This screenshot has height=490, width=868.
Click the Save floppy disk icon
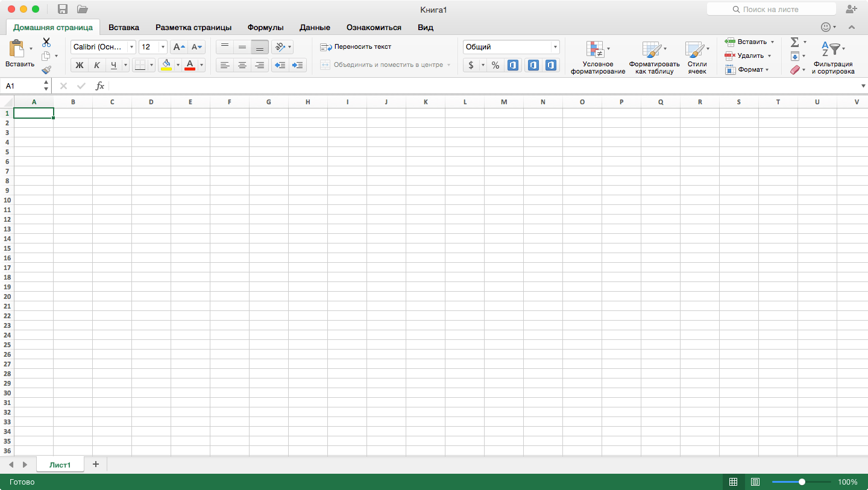[x=63, y=9]
